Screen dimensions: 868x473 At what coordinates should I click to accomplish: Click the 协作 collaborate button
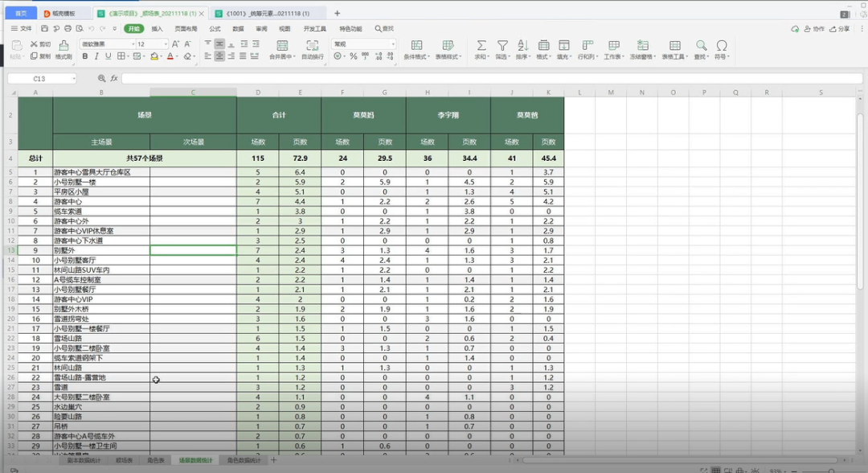pos(814,29)
